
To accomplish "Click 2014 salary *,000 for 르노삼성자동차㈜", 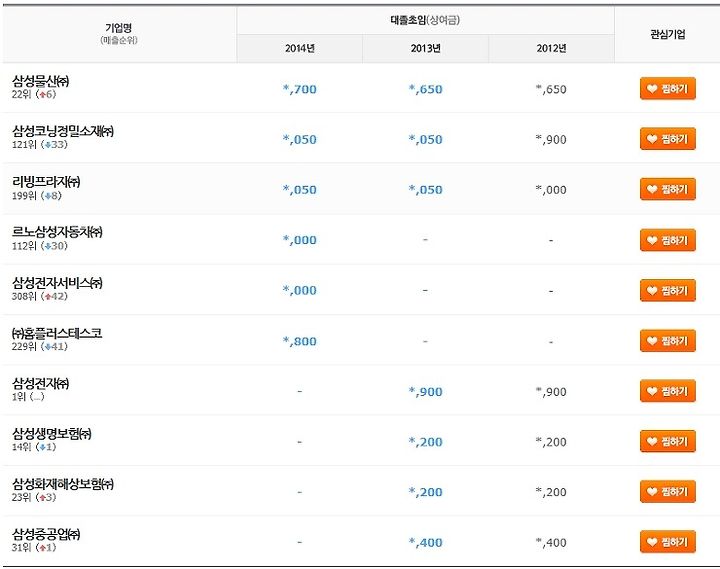I will 299,240.
